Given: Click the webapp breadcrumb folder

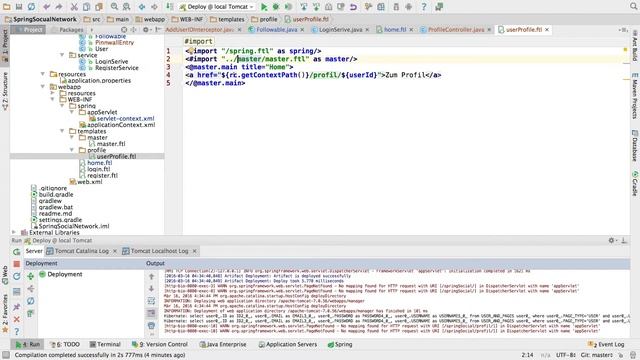Looking at the screenshot, I should tap(150, 19).
